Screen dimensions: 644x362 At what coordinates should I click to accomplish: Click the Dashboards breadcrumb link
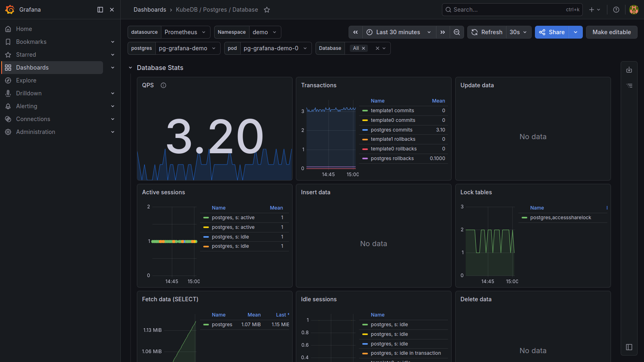pos(150,10)
